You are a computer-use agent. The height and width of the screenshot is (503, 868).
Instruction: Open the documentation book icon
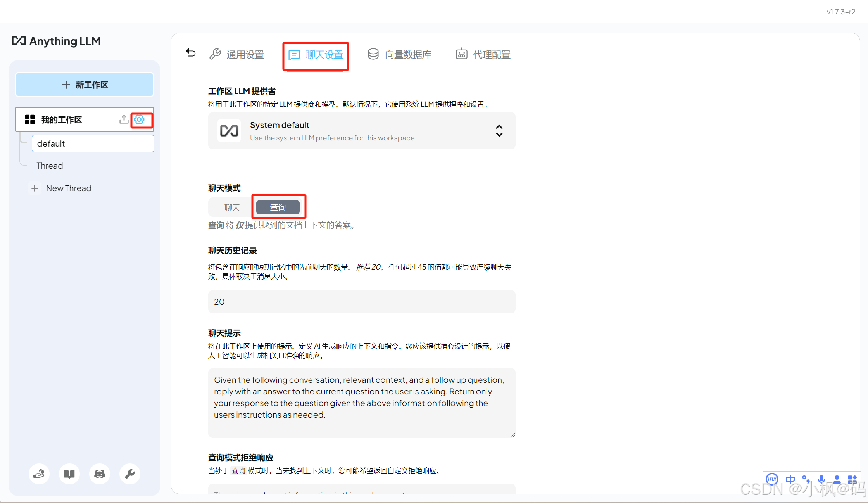point(69,474)
